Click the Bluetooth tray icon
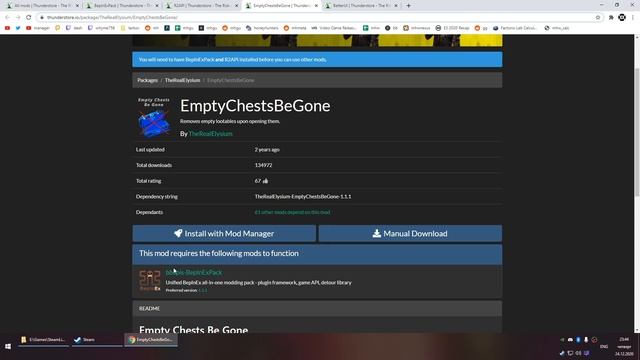The image size is (640, 360). point(578,340)
